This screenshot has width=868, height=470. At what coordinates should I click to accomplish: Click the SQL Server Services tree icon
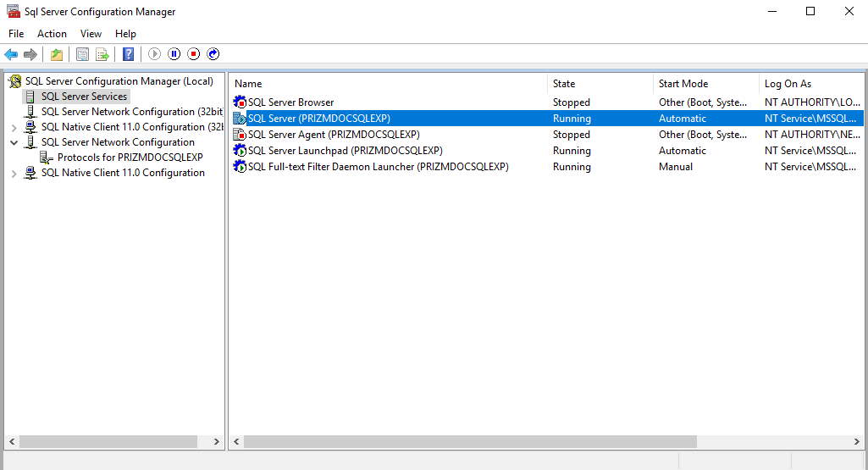[x=30, y=97]
